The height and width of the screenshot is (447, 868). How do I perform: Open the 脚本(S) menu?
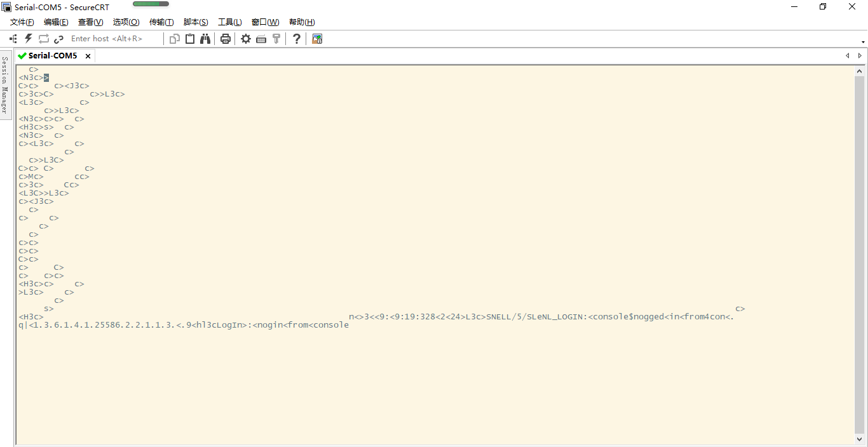coord(196,22)
